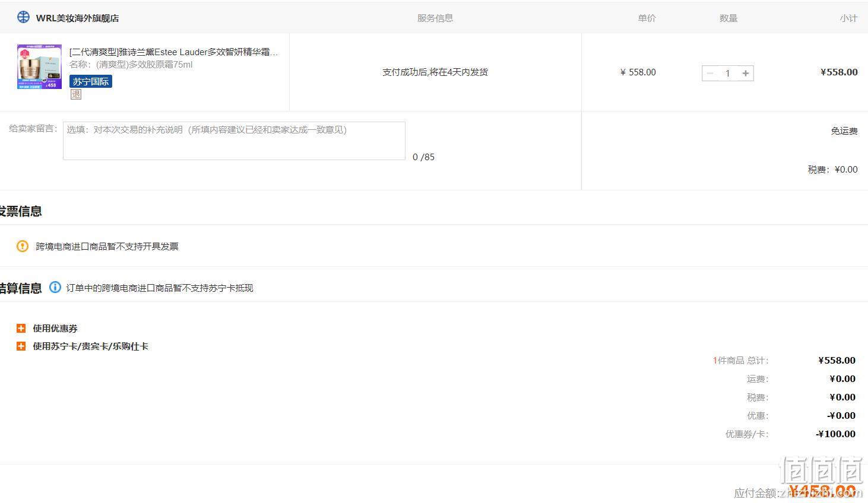Screen dimensions: 868x503
Task: Click the 名称: (清爽型)多效胶原霜75ml text
Action: 131,65
